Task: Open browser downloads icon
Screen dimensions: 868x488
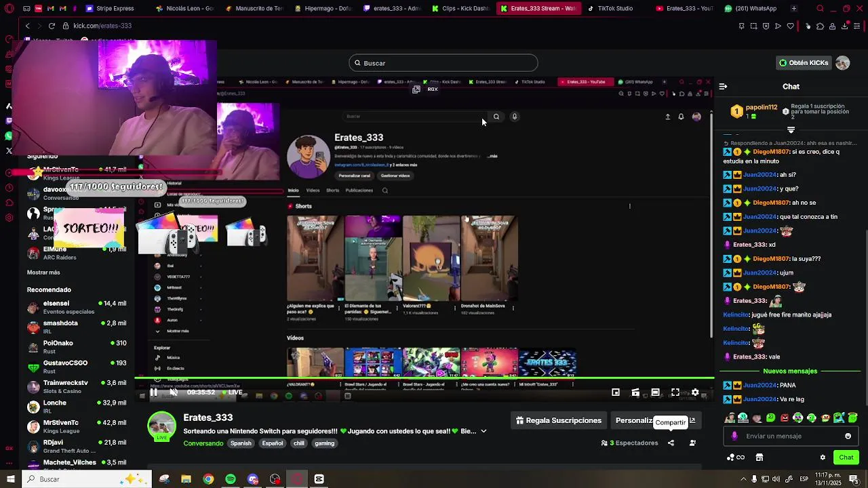Action: (x=845, y=26)
